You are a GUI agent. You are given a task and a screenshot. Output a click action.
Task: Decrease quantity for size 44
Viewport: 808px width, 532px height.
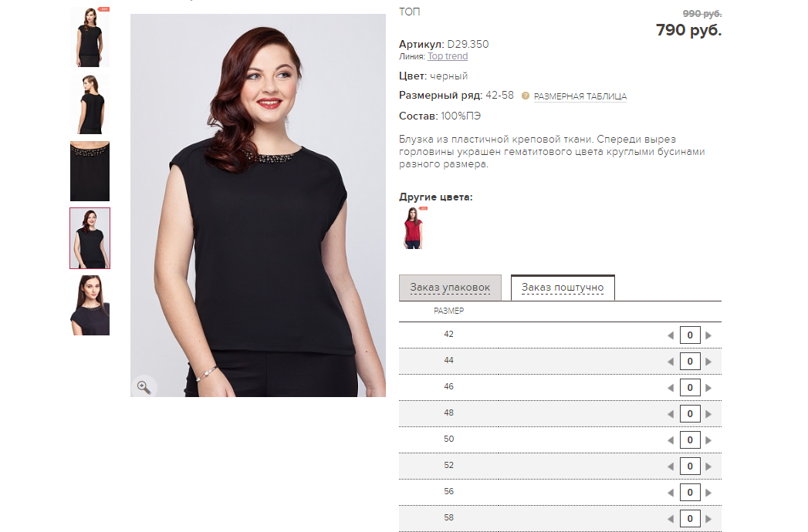[x=671, y=362]
